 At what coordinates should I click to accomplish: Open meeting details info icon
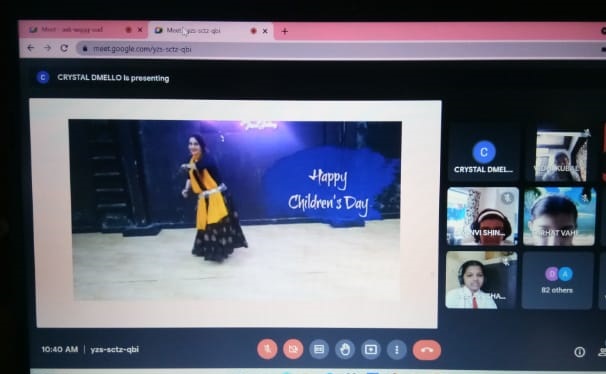(x=579, y=352)
